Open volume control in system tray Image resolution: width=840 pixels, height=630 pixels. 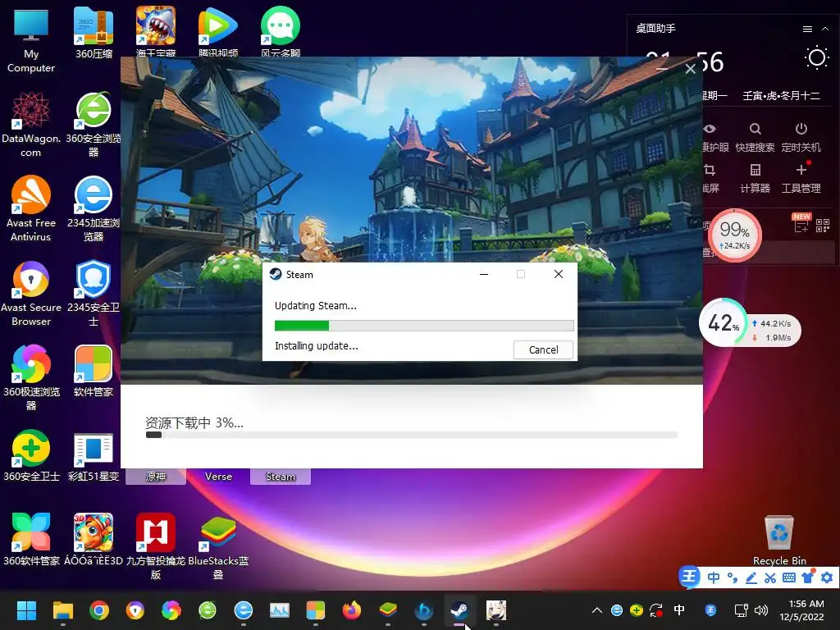point(760,610)
